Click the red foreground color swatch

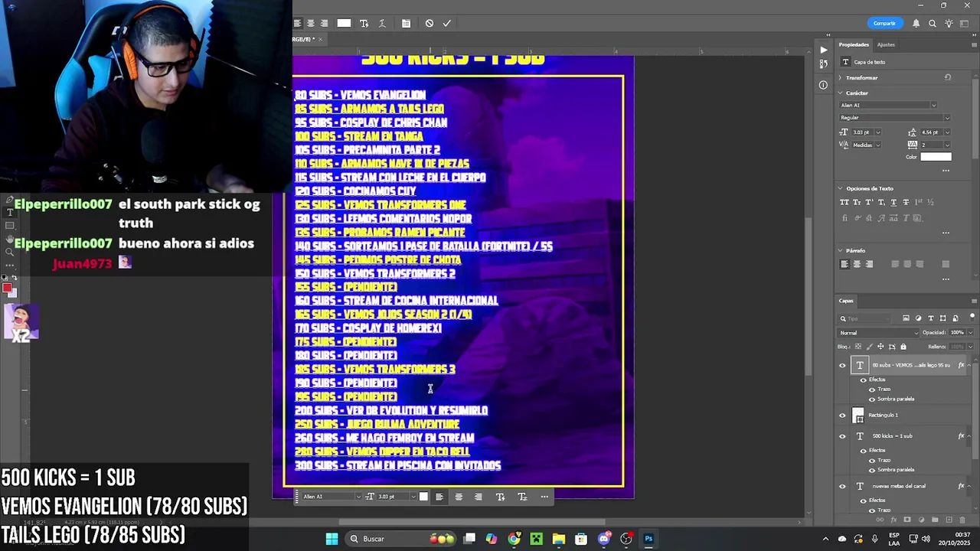coord(7,289)
